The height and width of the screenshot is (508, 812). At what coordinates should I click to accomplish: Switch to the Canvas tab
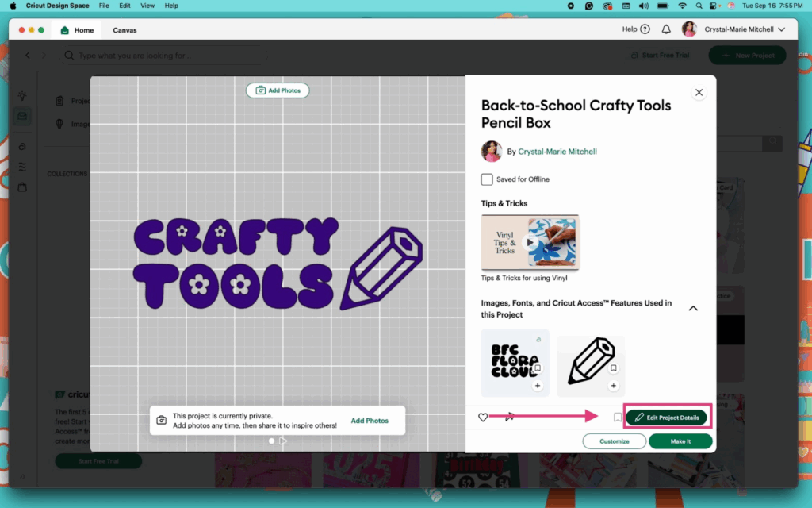[x=124, y=30]
